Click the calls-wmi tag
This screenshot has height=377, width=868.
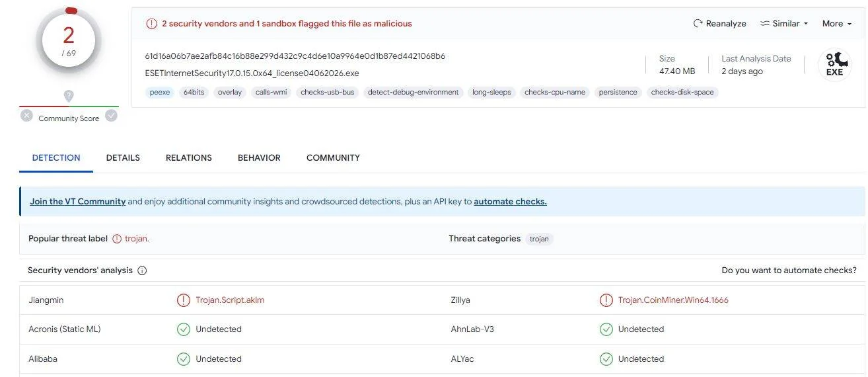point(271,92)
